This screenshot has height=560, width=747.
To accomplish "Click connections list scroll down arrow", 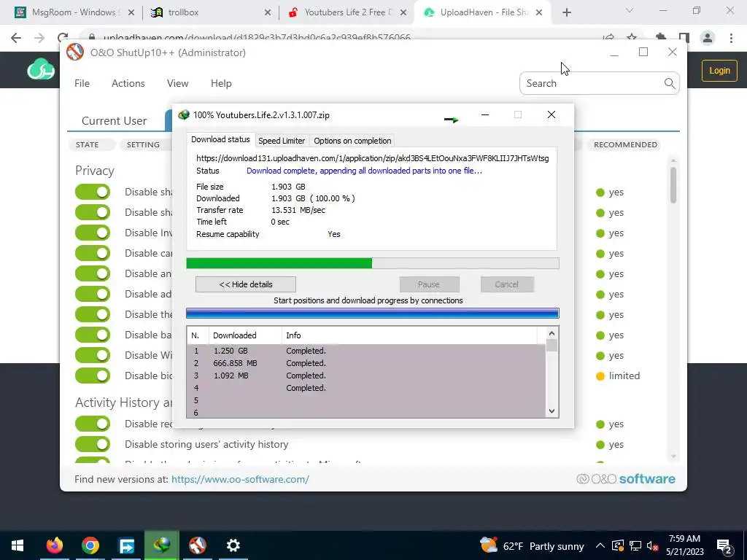I will click(x=551, y=411).
